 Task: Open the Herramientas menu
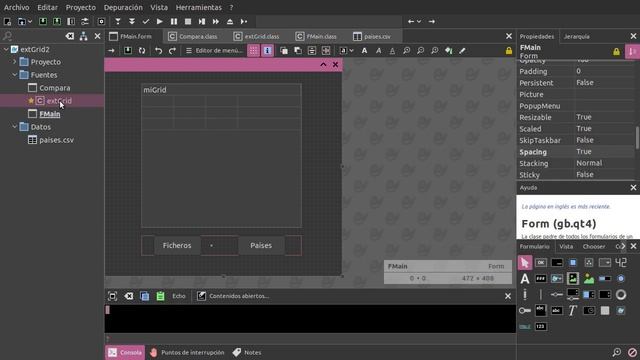(199, 7)
